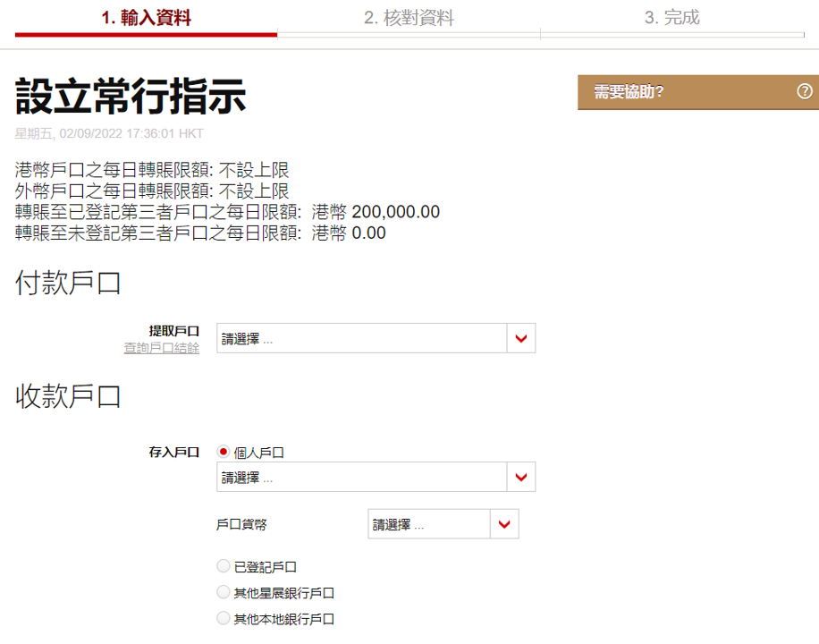
Task: Open the 戶口貨幣 currency dropdown
Action: click(x=429, y=524)
